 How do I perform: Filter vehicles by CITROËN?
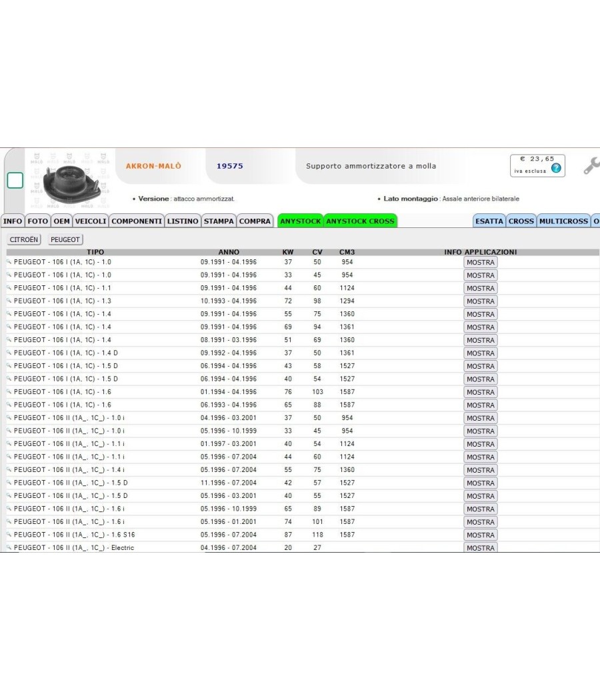(24, 239)
